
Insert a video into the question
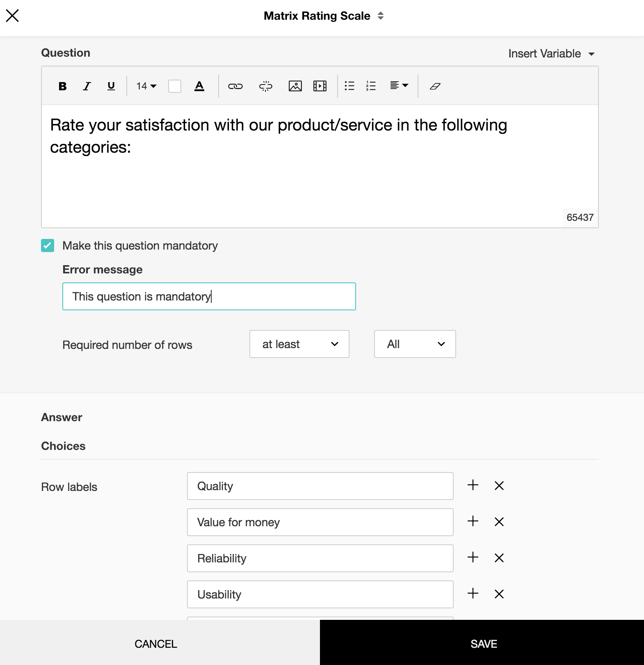(320, 86)
